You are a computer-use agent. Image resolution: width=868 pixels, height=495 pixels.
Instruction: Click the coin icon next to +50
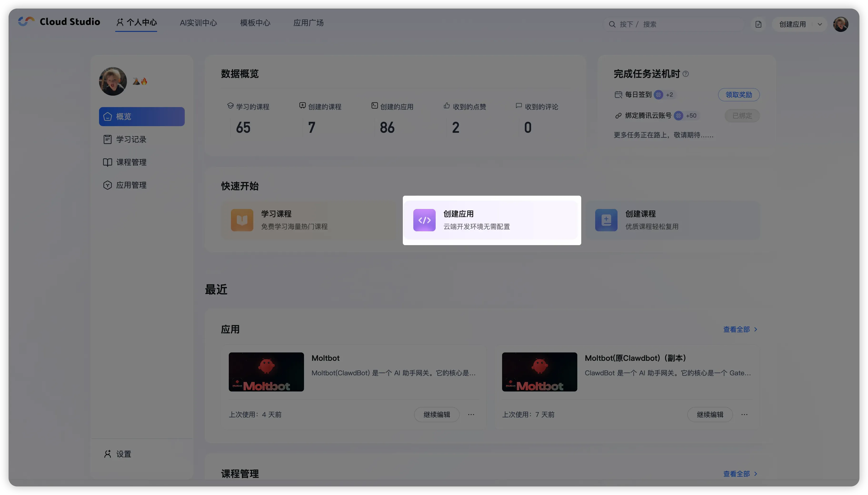(x=678, y=116)
